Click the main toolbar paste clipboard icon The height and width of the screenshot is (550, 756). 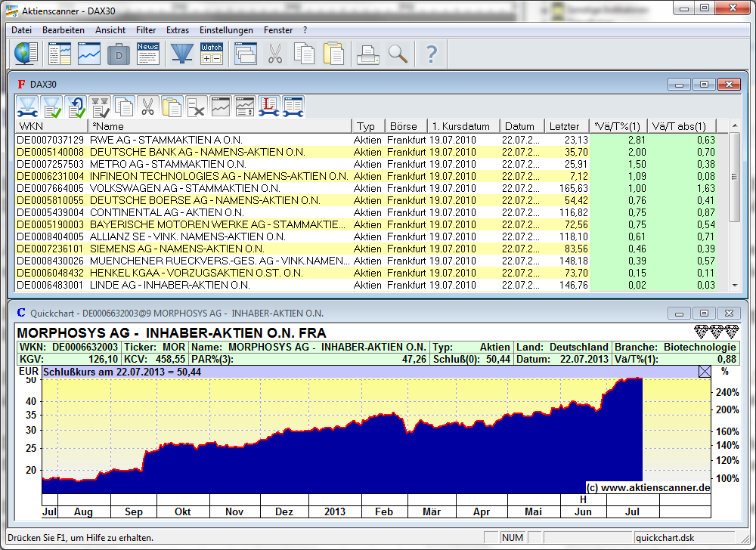(333, 54)
